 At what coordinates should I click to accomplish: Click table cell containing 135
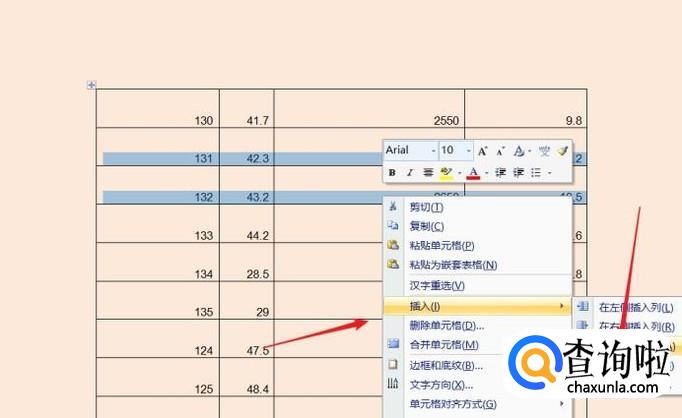pyautogui.click(x=158, y=300)
